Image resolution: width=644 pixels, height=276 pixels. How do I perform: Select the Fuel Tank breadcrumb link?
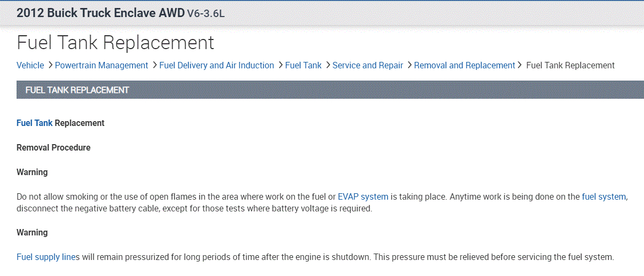click(304, 65)
